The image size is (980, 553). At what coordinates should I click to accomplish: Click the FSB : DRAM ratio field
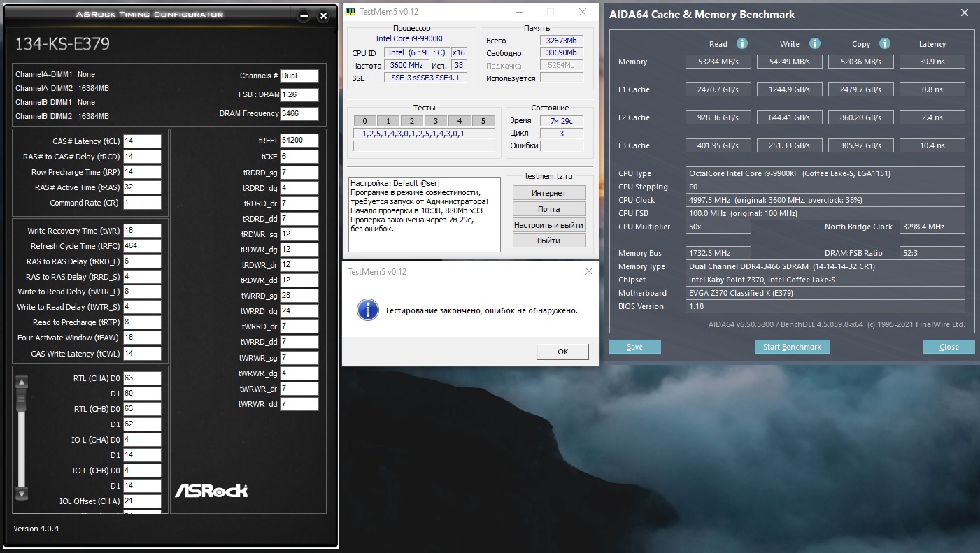point(299,95)
